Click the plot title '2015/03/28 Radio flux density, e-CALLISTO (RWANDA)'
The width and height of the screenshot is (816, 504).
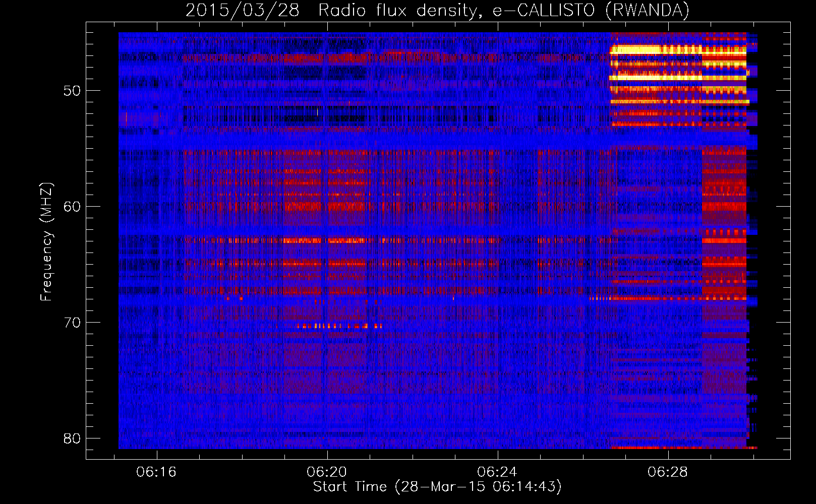coord(437,10)
